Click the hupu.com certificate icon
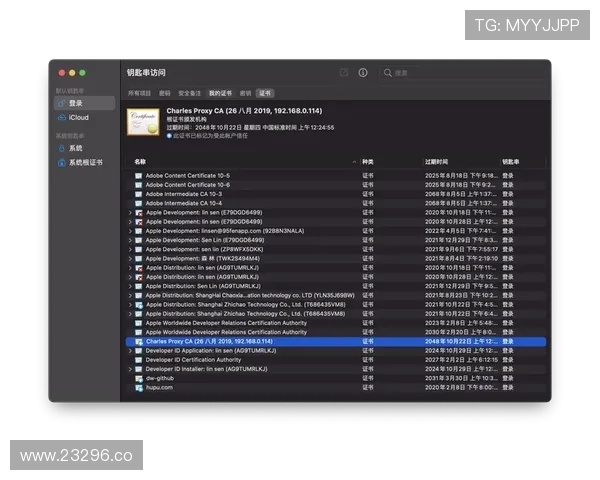The width and height of the screenshot is (600, 480). (139, 387)
